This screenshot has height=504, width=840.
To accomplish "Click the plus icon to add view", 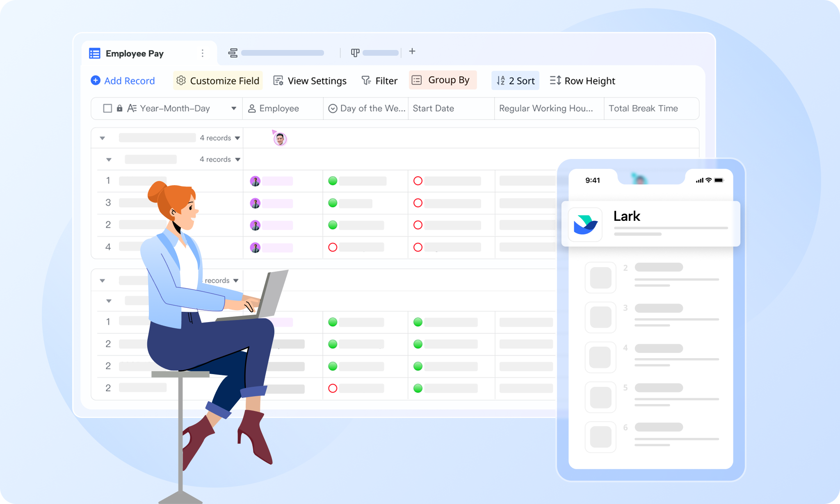I will [412, 51].
